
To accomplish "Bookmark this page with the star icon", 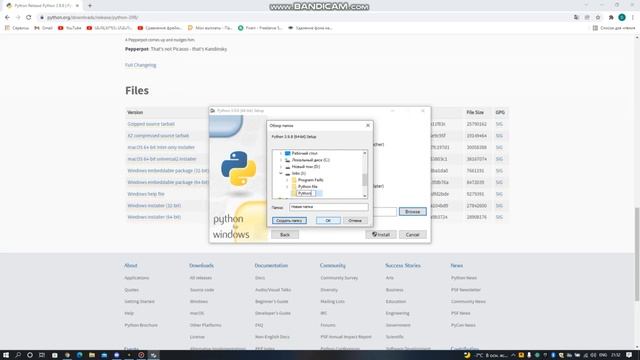I will point(598,18).
